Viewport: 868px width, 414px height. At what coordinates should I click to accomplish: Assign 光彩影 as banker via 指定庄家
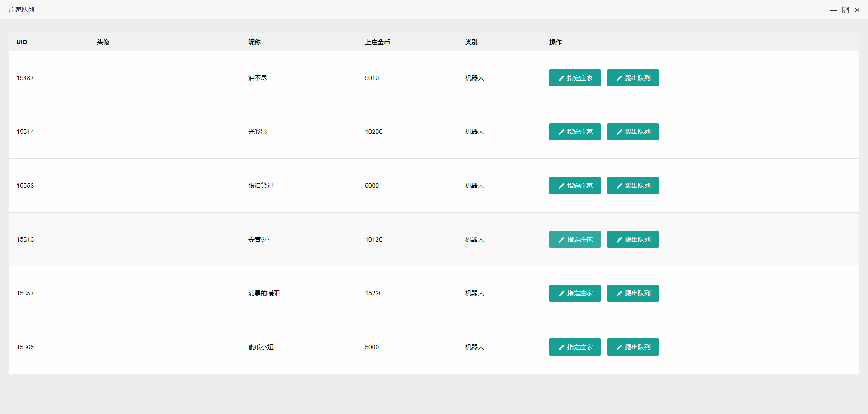[575, 132]
